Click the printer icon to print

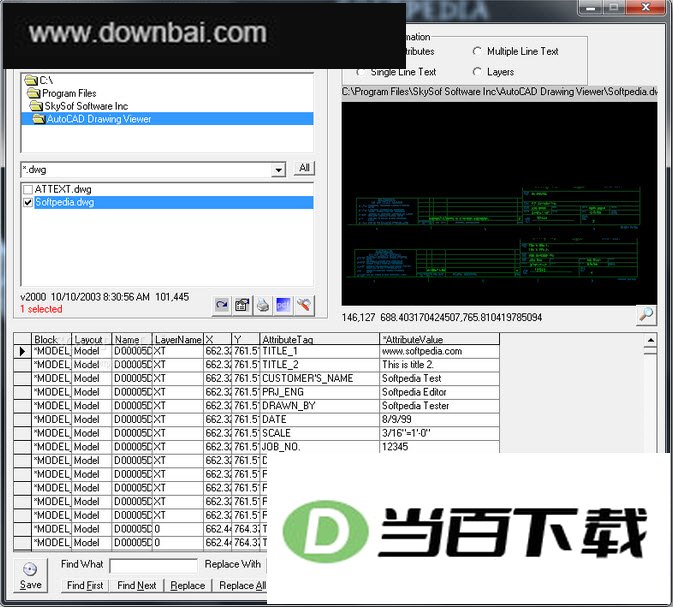point(263,306)
